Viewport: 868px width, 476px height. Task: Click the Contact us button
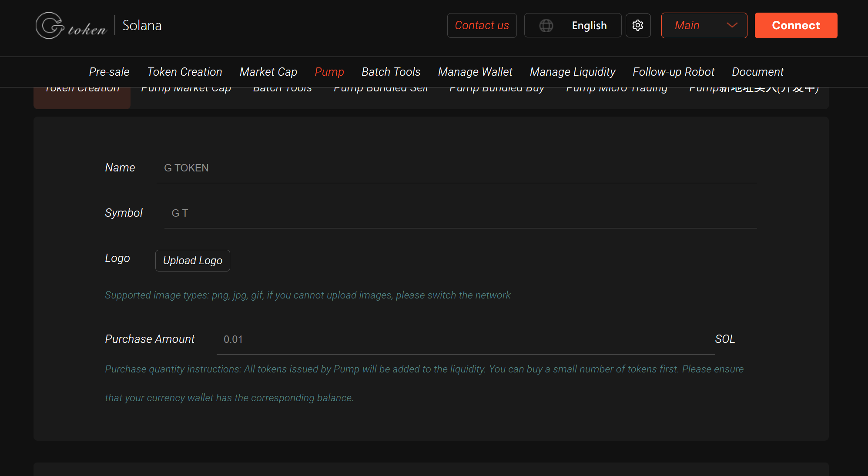click(x=482, y=26)
